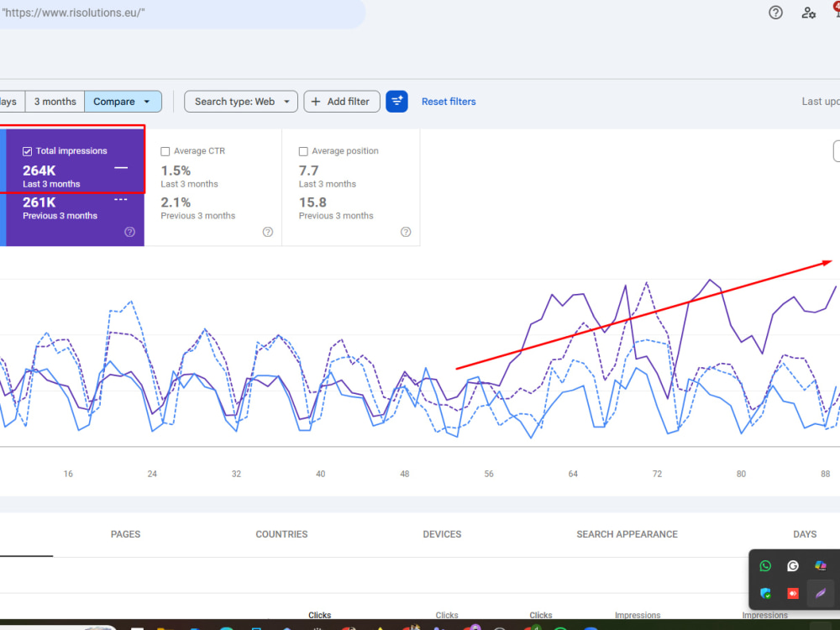The height and width of the screenshot is (630, 840).
Task: Select the 3 months date range
Action: pos(55,102)
